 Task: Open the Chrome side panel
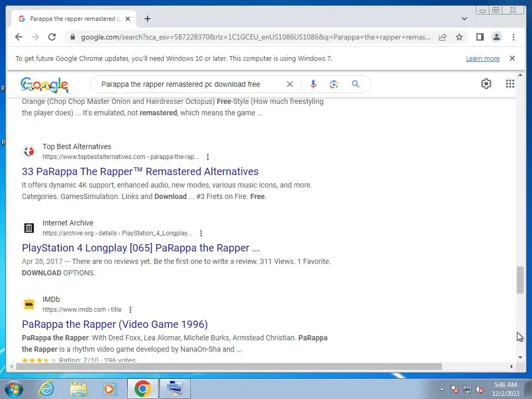coord(480,37)
